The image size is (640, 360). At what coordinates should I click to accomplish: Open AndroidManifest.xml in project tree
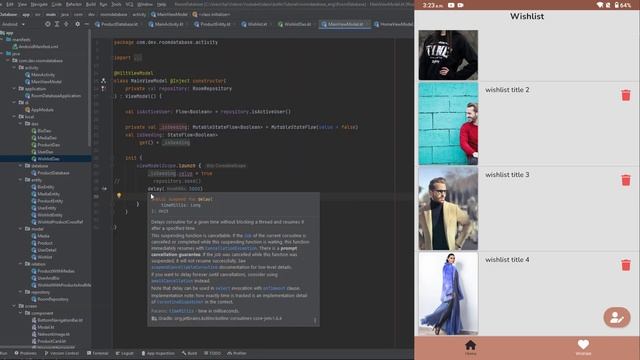36,47
